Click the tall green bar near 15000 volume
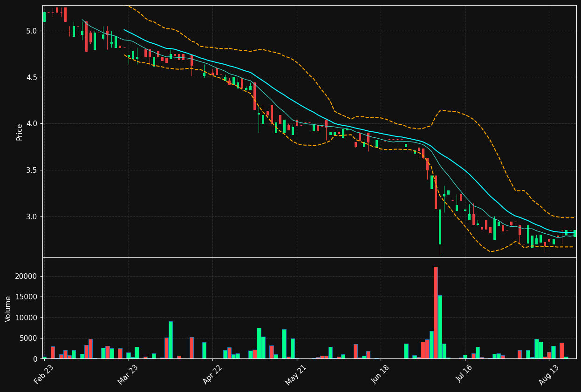Image resolution: width=581 pixels, height=392 pixels. (440, 327)
